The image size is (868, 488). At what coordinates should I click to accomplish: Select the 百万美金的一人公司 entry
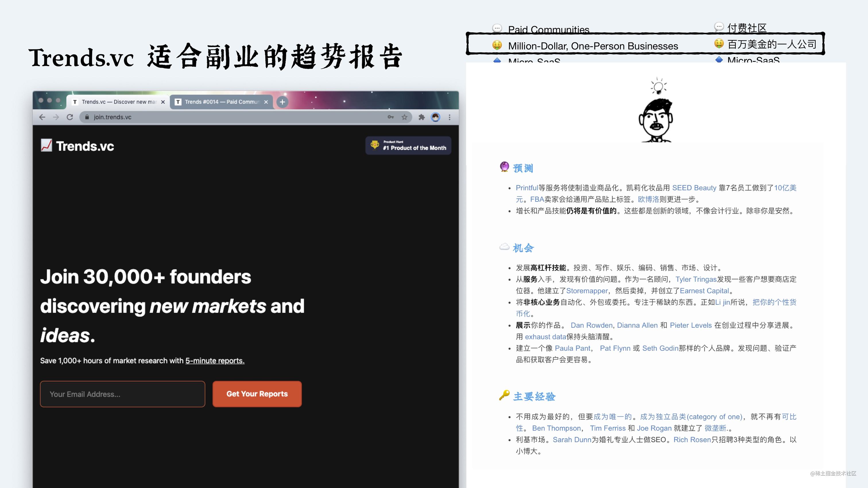pyautogui.click(x=772, y=44)
